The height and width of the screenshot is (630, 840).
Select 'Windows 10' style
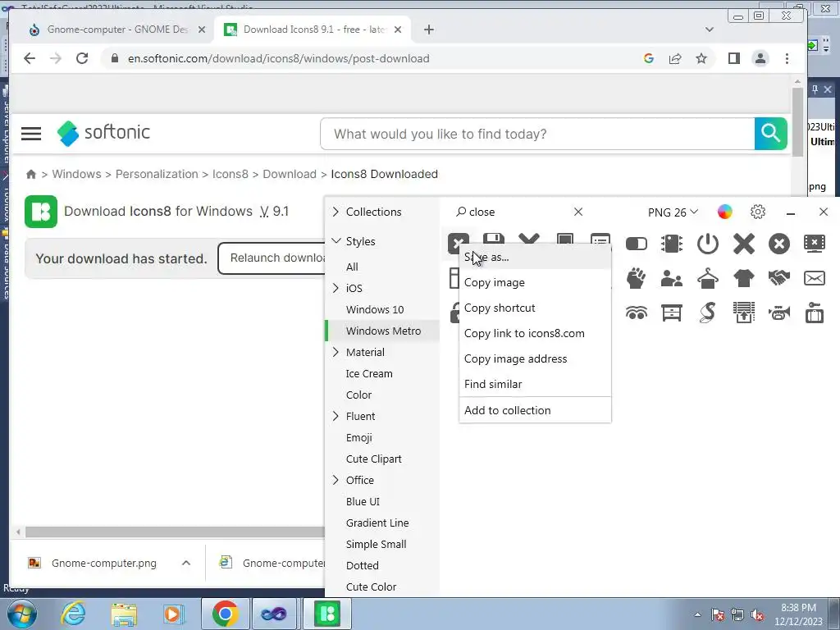[x=375, y=309]
